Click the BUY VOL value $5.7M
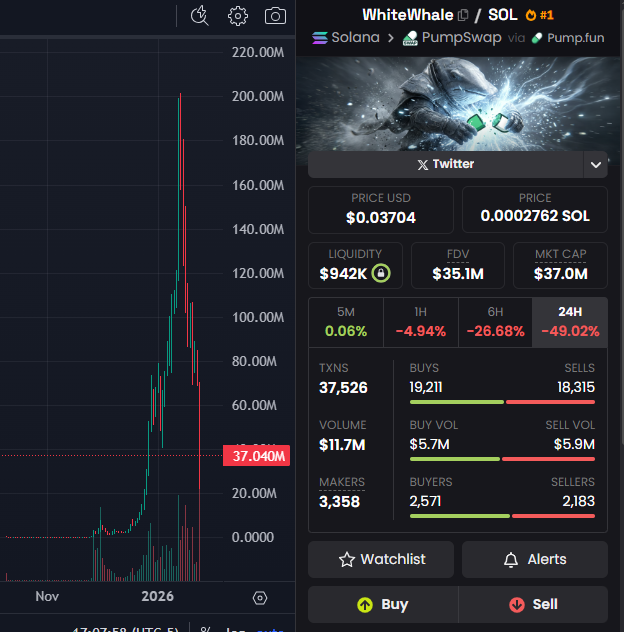Image resolution: width=624 pixels, height=632 pixels. pyautogui.click(x=429, y=444)
